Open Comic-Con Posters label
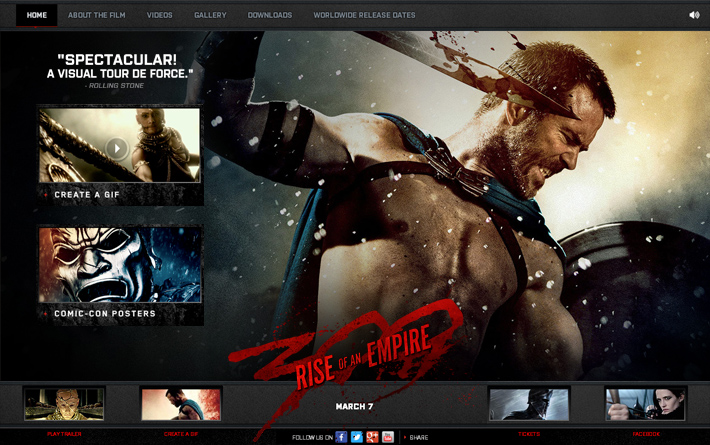The image size is (710, 445). click(105, 313)
